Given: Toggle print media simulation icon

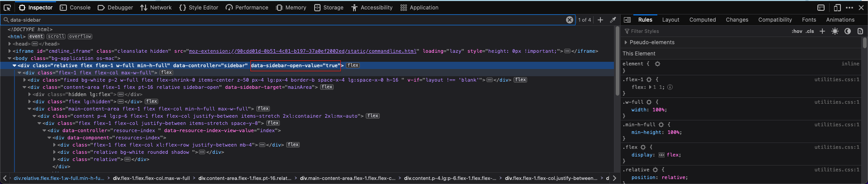Looking at the screenshot, I should coord(860,31).
